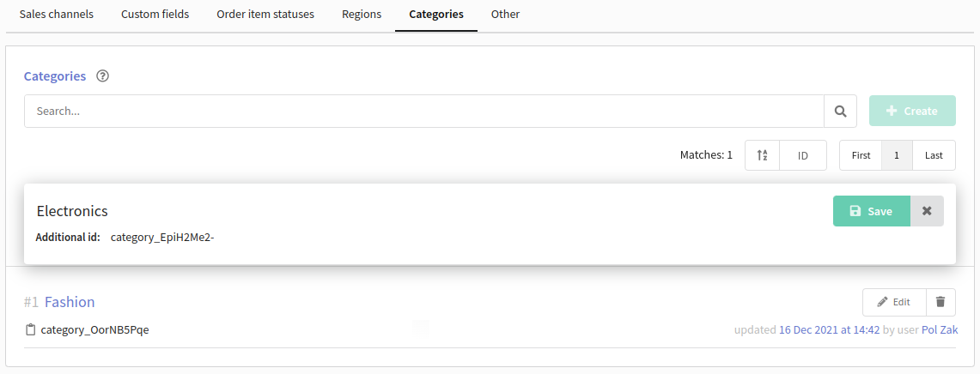This screenshot has height=374, width=980.
Task: Click into the category Search field
Action: pos(424,112)
